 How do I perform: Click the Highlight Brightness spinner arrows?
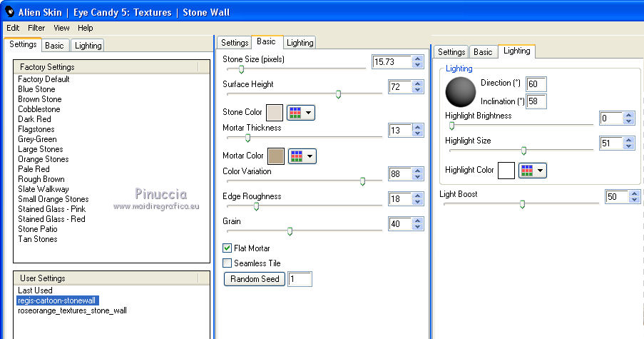pyautogui.click(x=628, y=118)
